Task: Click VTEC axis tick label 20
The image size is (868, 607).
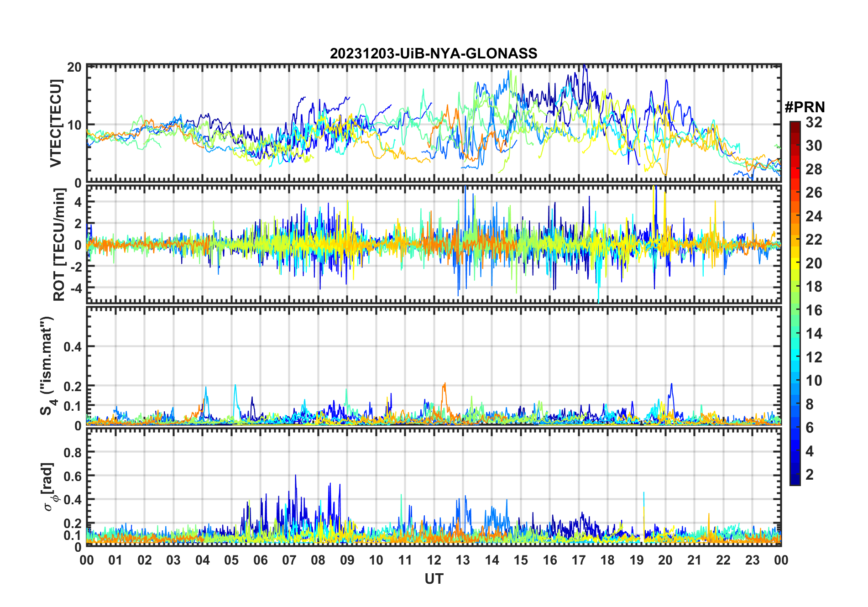Action: pos(74,67)
